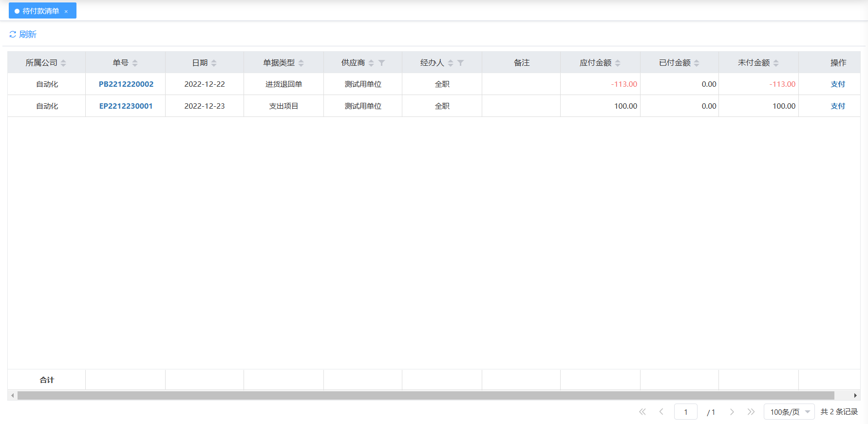The image size is (868, 424).
Task: Click 支付 for the 支出项目 row
Action: click(838, 106)
